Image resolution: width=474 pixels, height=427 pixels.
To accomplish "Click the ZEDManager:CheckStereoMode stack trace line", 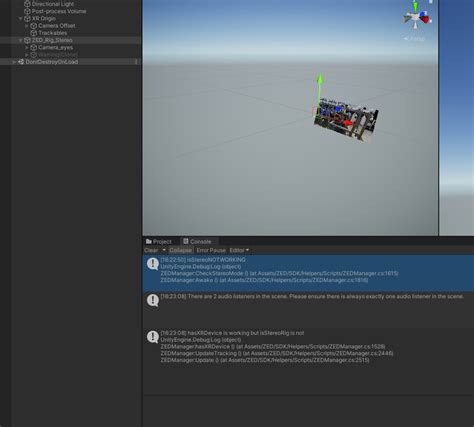I will (x=279, y=273).
